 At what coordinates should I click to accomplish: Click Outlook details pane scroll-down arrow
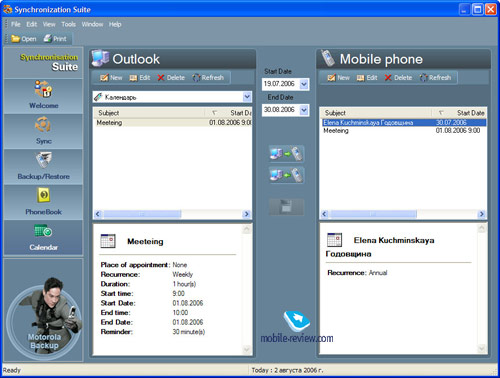(x=246, y=349)
